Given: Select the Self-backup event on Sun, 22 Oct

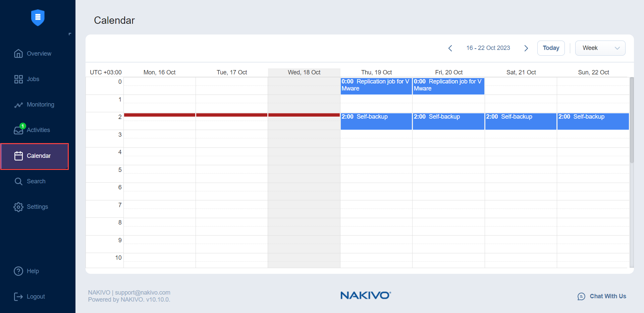Looking at the screenshot, I should (x=593, y=121).
